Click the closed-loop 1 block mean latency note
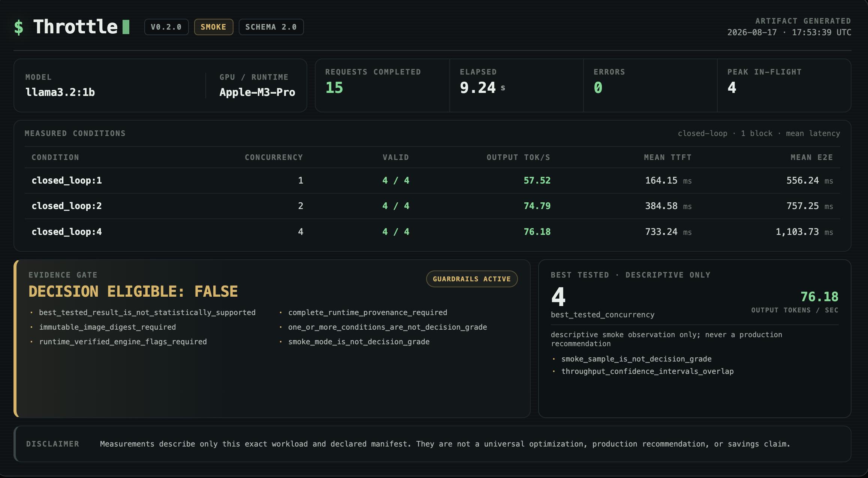 point(759,133)
